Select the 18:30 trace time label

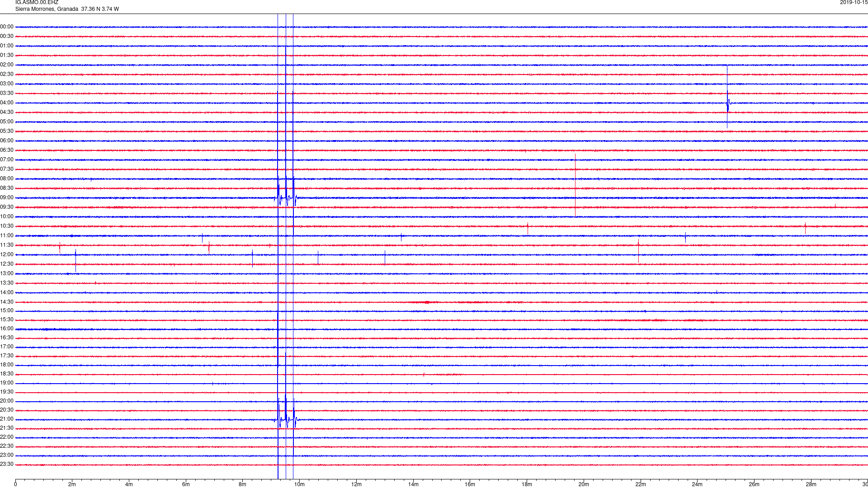click(x=7, y=374)
